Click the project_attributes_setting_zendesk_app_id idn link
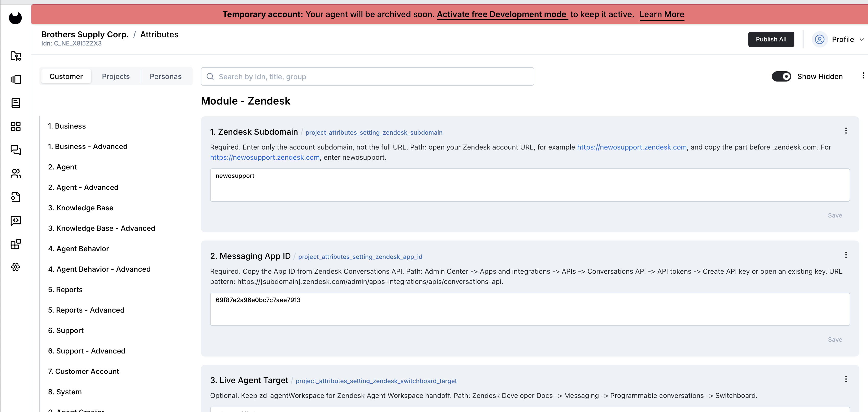 point(360,257)
